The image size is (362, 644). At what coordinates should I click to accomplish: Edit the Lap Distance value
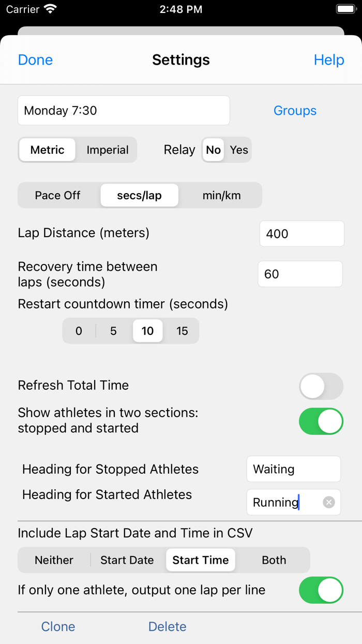click(301, 233)
